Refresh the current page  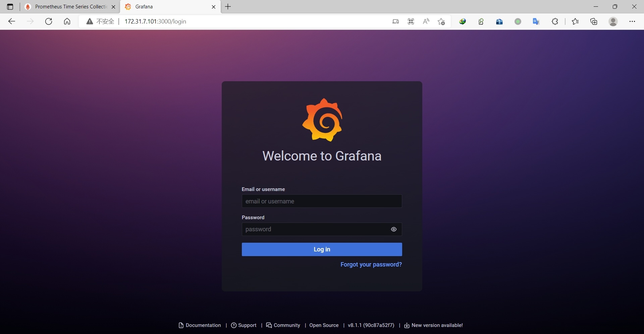49,21
